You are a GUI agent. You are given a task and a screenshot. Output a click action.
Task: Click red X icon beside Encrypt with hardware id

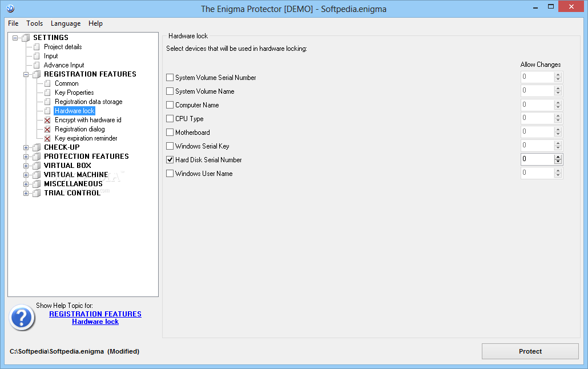[x=47, y=120]
